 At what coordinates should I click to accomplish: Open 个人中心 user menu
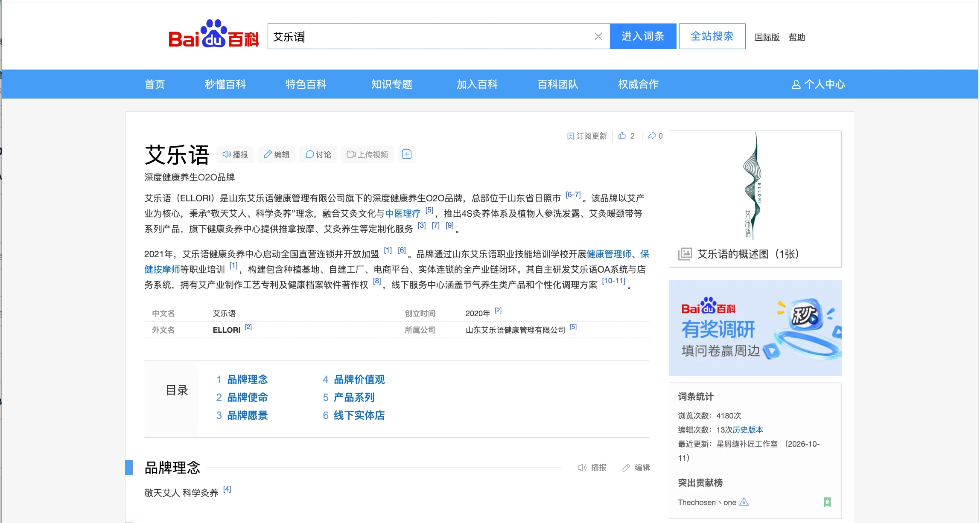pos(818,84)
